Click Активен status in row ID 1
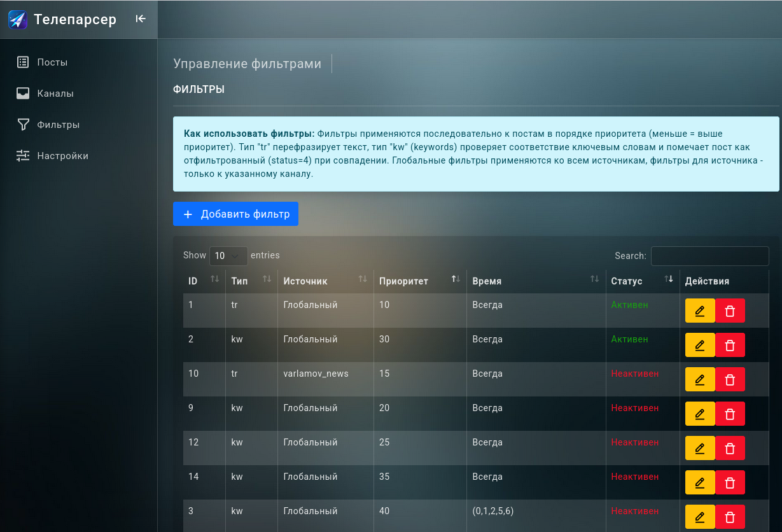 point(629,305)
